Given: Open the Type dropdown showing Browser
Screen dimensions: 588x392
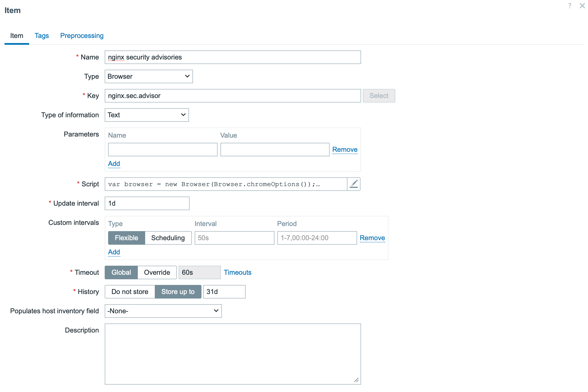Looking at the screenshot, I should (x=149, y=76).
